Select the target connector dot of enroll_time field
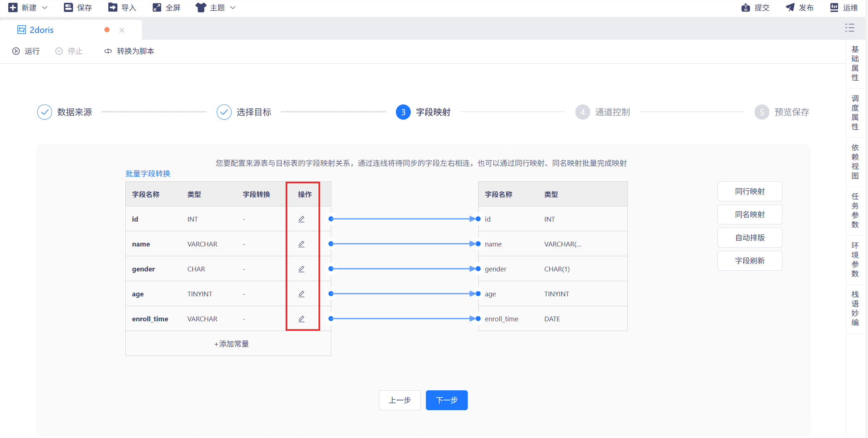 pos(478,319)
